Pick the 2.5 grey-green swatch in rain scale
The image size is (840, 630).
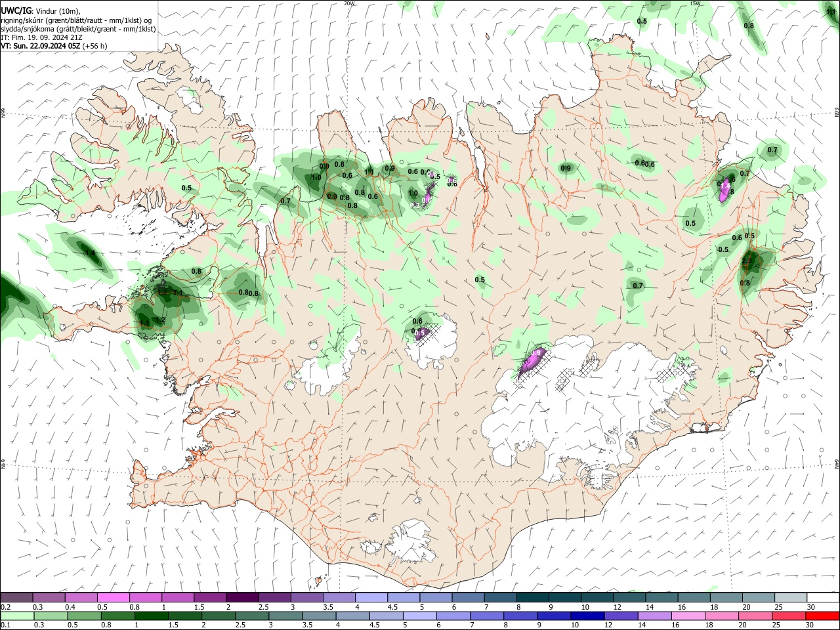(252, 616)
